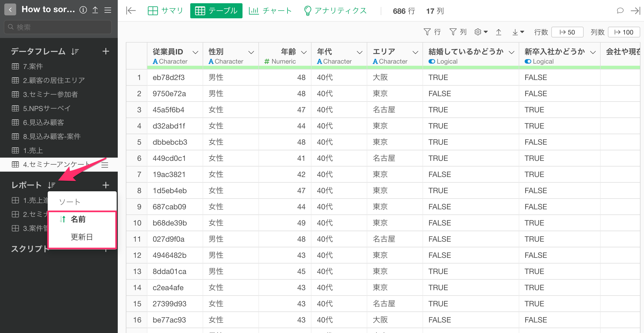The width and height of the screenshot is (644, 333).
Task: Switch to the テーブル view tab
Action: 216,11
